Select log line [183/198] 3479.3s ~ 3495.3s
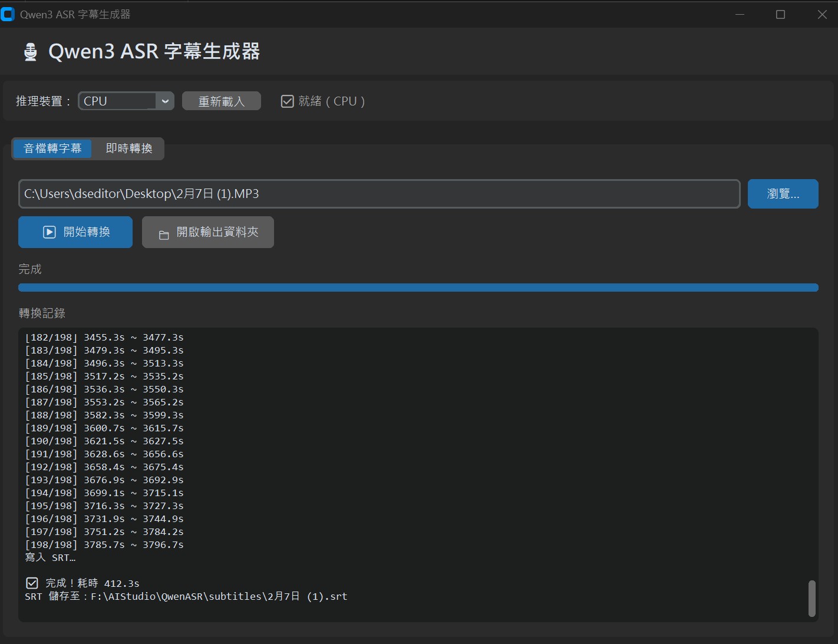This screenshot has width=838, height=644. pos(104,351)
